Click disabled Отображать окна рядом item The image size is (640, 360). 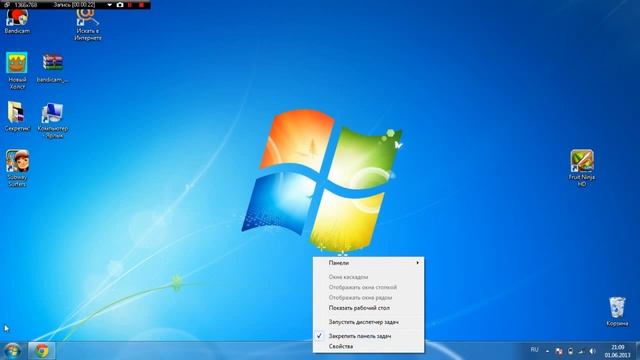(x=369, y=298)
